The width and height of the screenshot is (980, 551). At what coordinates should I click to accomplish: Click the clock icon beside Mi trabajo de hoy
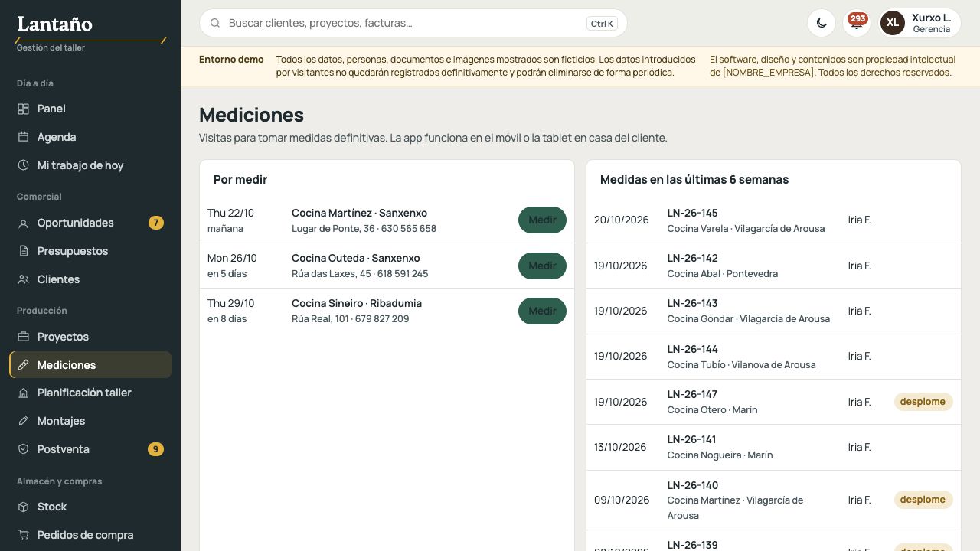(23, 165)
